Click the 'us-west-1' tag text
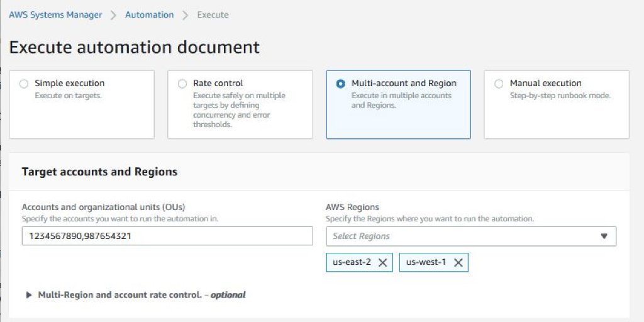Screen dimensions: 644x322 pyautogui.click(x=426, y=262)
